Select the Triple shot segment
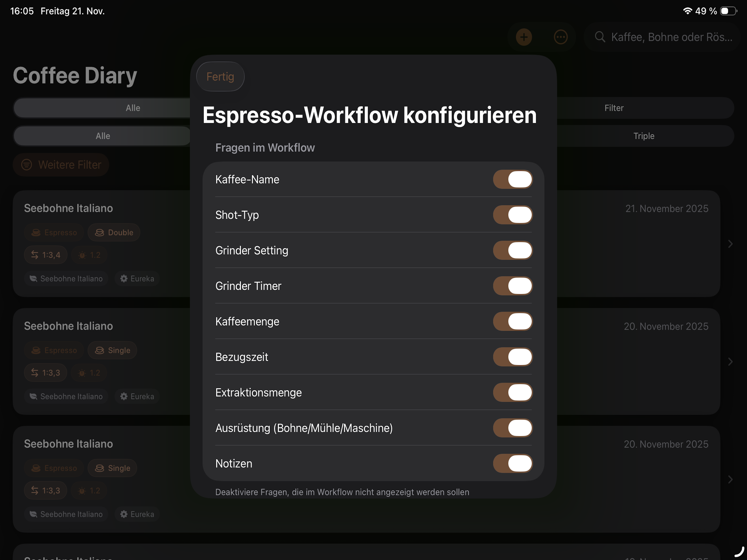The image size is (747, 560). click(644, 136)
